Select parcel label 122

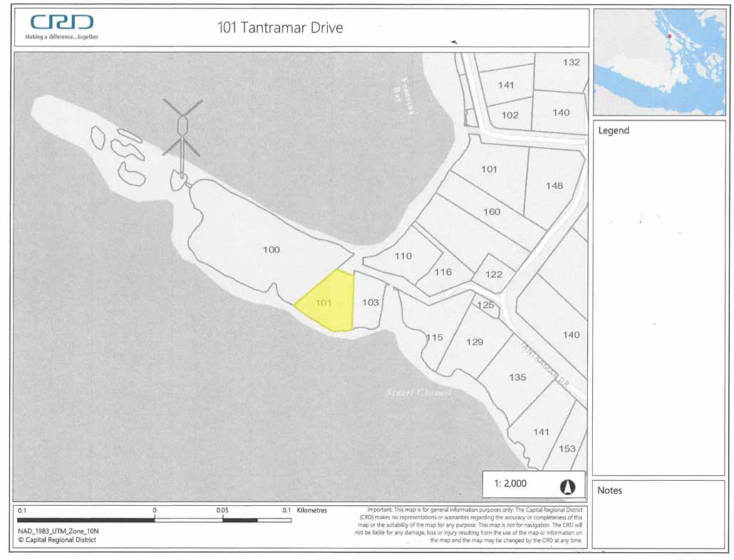[493, 274]
